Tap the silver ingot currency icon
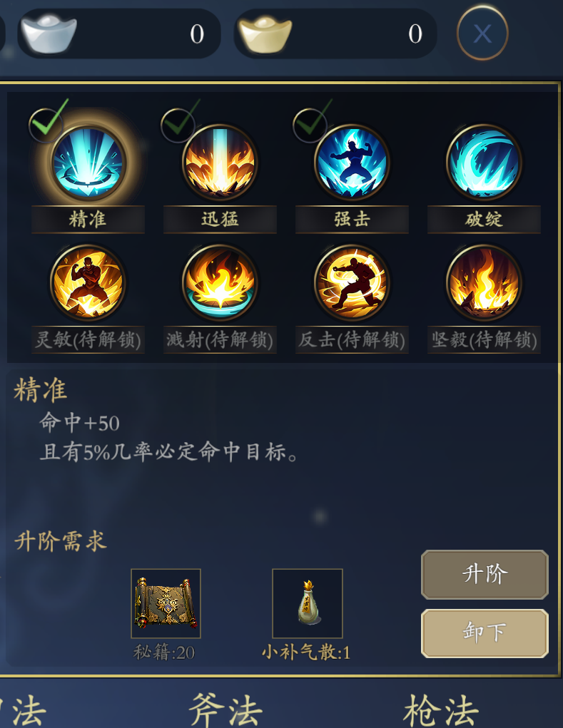The height and width of the screenshot is (728, 563). pos(49,34)
